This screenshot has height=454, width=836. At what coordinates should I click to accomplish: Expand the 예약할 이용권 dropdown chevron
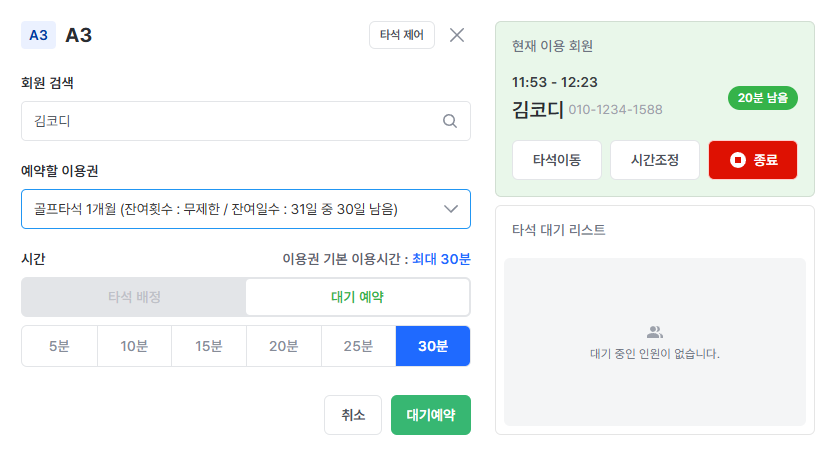point(451,209)
